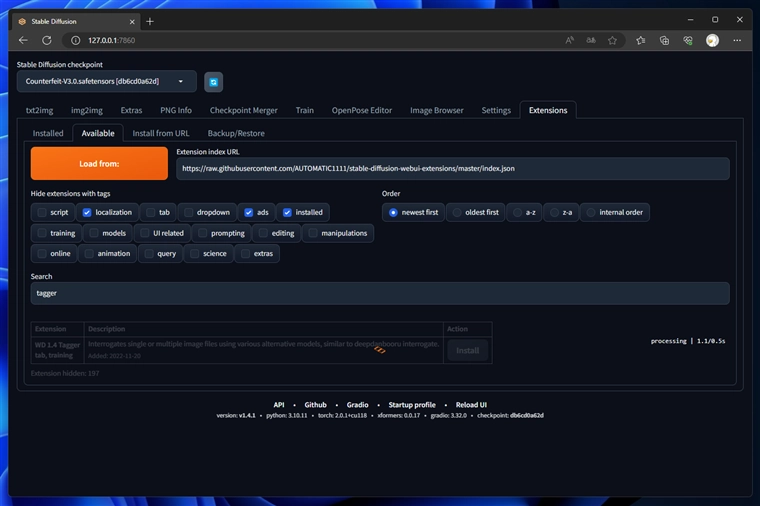This screenshot has width=760, height=506.
Task: Switch to the img2img tab
Action: click(87, 110)
